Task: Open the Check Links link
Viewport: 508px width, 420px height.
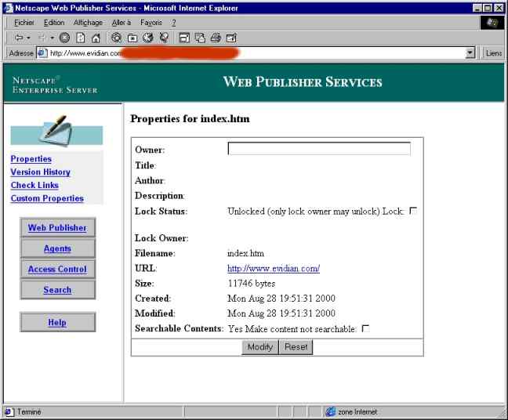Action: pyautogui.click(x=34, y=185)
